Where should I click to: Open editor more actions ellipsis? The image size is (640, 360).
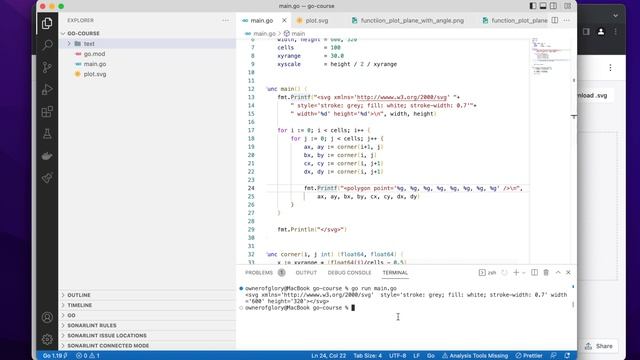click(x=567, y=20)
